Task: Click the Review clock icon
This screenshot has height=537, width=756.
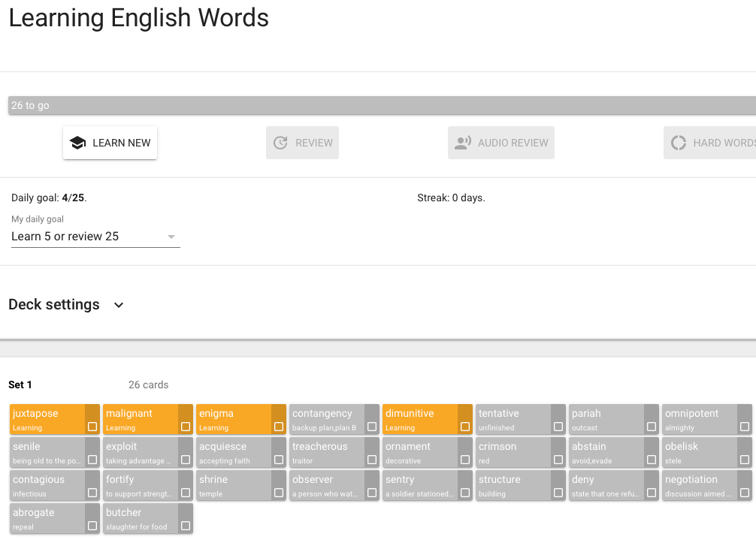Action: pos(280,143)
